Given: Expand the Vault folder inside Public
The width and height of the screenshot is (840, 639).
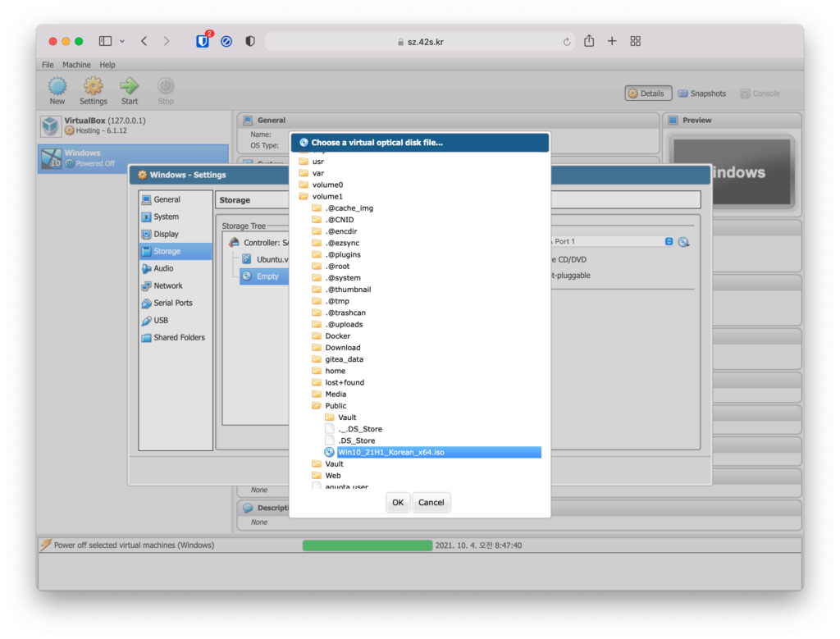Looking at the screenshot, I should point(330,418).
